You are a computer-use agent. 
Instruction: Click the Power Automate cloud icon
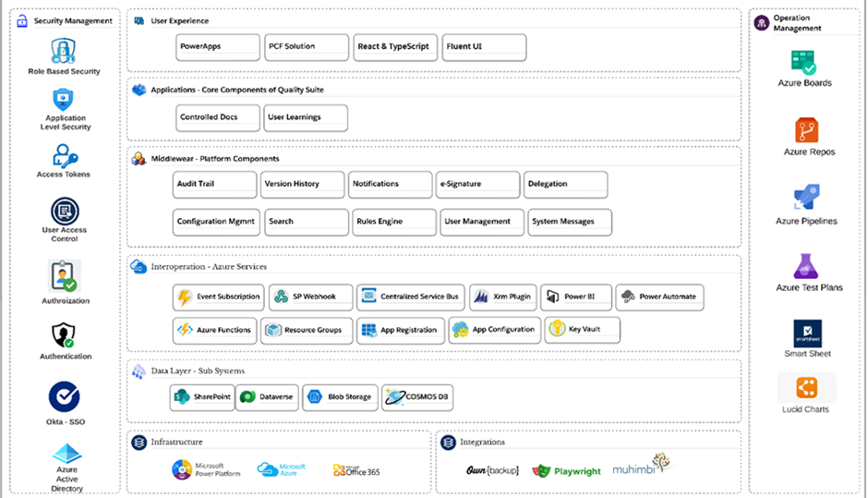click(628, 297)
